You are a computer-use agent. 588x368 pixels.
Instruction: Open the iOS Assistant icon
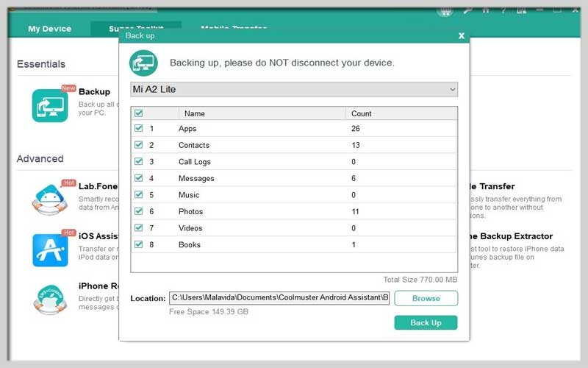click(x=50, y=250)
